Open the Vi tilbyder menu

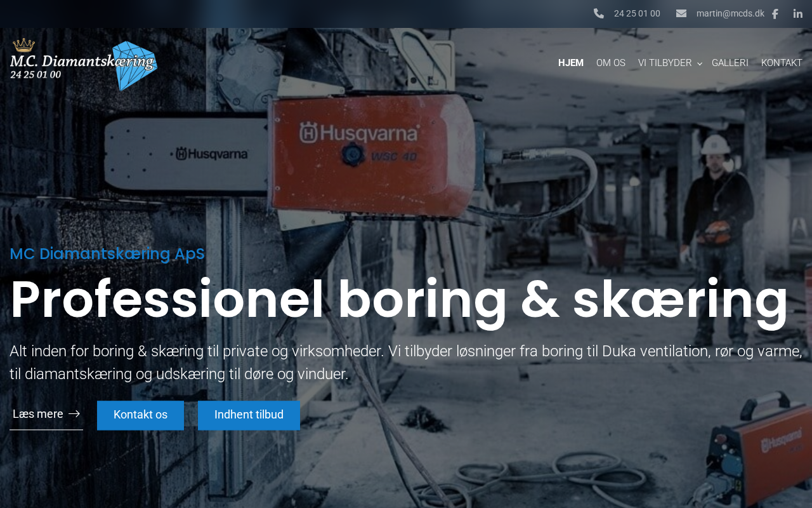pos(665,63)
